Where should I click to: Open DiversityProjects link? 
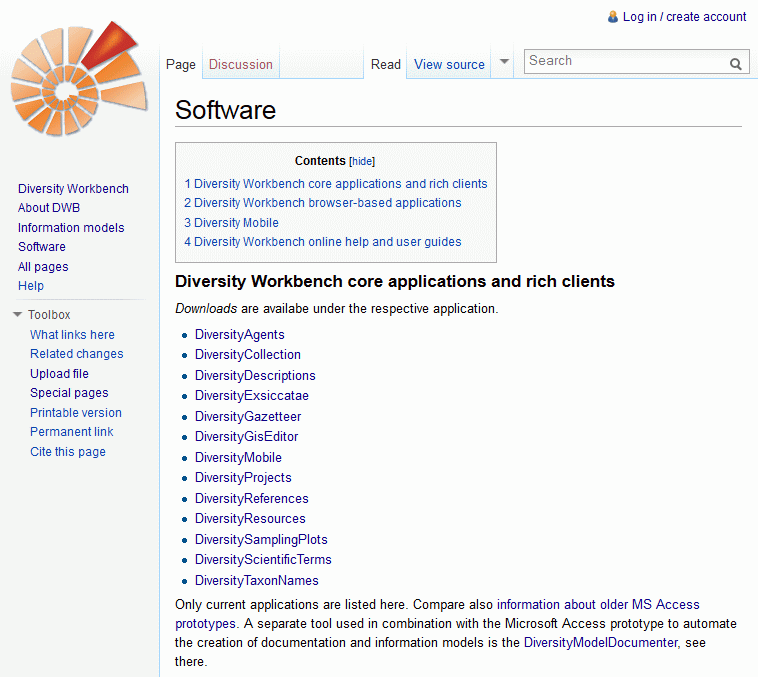243,478
